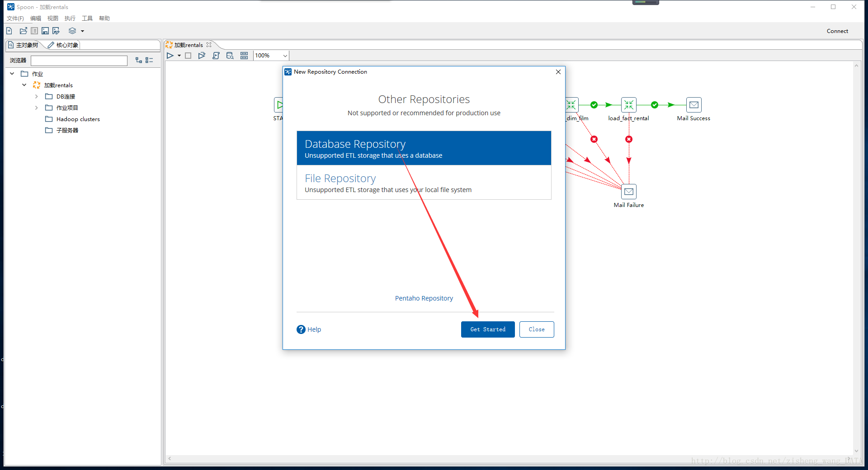
Task: Click red failure hop icon below dim_film
Action: pyautogui.click(x=594, y=139)
